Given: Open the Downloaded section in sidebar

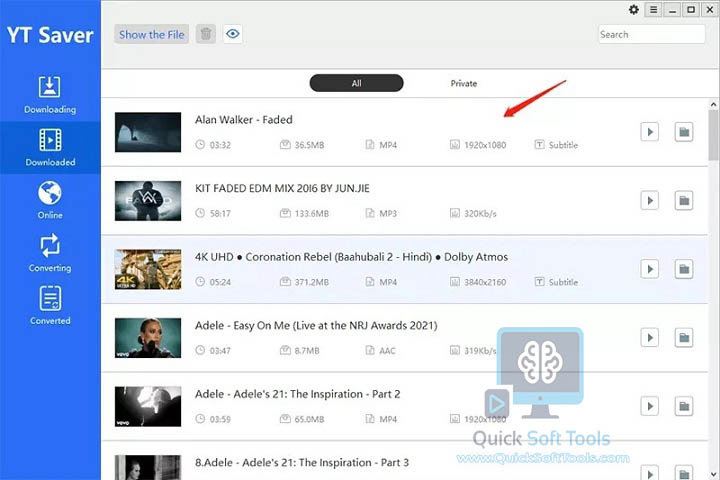Looking at the screenshot, I should click(50, 147).
